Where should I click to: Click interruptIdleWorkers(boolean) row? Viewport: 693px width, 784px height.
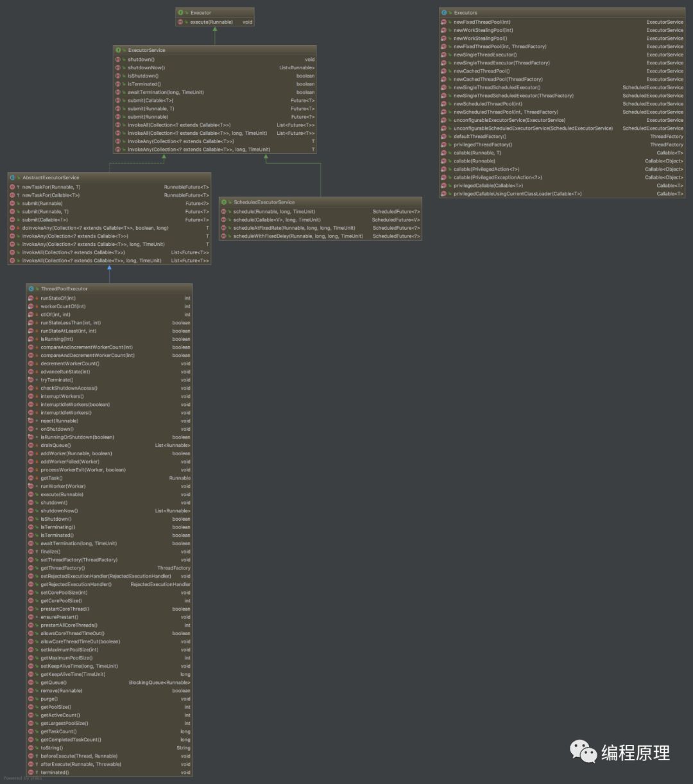click(x=109, y=405)
